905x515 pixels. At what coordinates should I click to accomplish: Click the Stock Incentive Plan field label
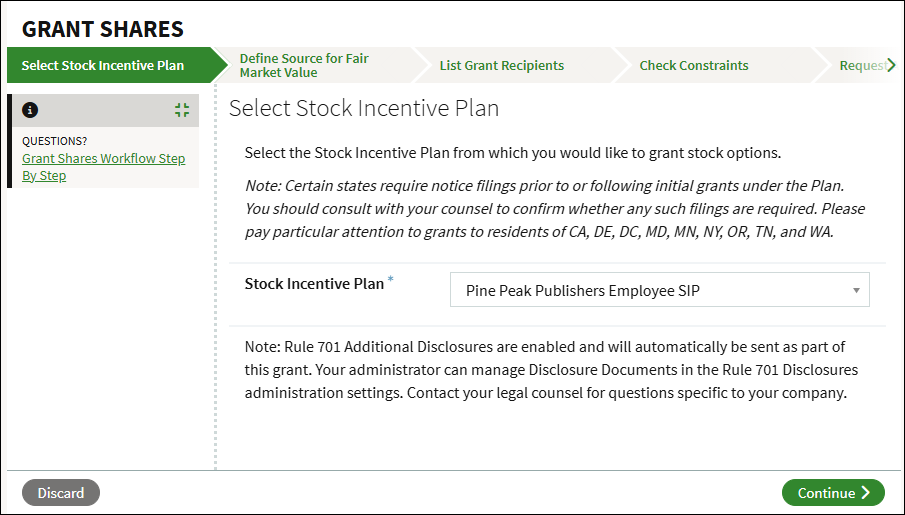click(x=314, y=284)
